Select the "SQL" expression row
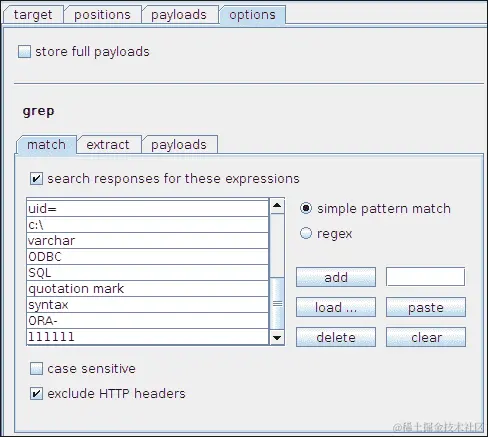Screen dimensions: 488x437 point(148,273)
